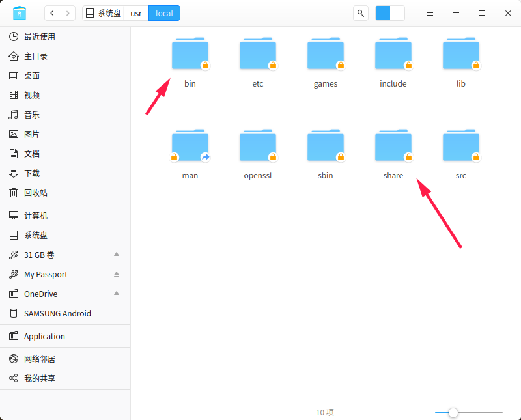This screenshot has width=521, height=420.
Task: Select the local breadcrumb segment
Action: click(164, 13)
